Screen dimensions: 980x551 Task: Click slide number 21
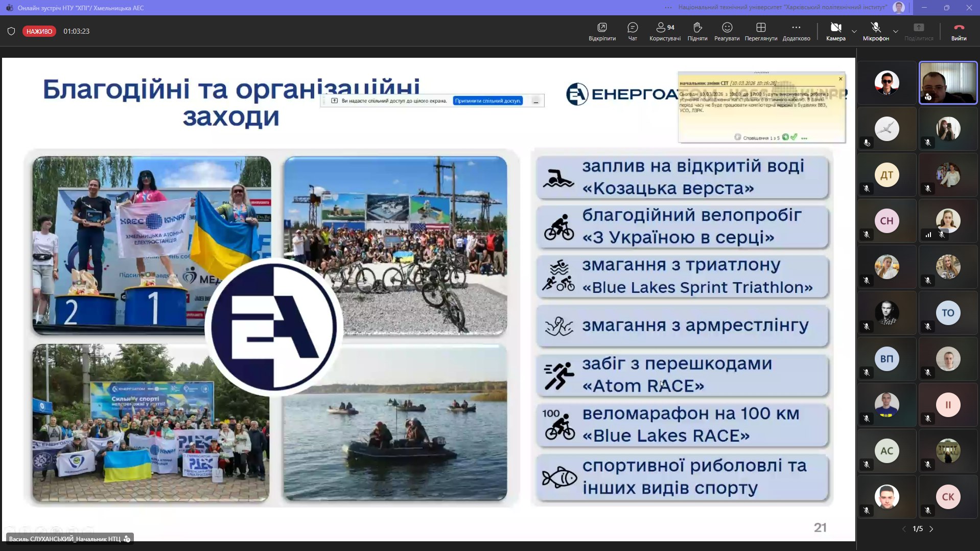(x=820, y=527)
